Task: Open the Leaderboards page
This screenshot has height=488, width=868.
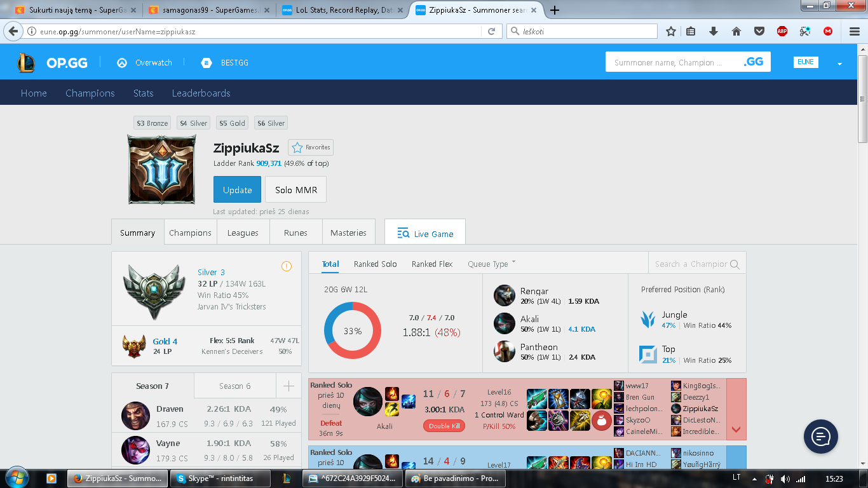Action: coord(201,93)
